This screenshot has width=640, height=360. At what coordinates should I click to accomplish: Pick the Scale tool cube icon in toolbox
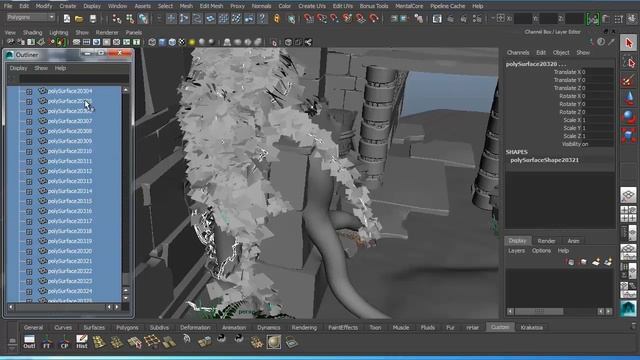[x=629, y=135]
